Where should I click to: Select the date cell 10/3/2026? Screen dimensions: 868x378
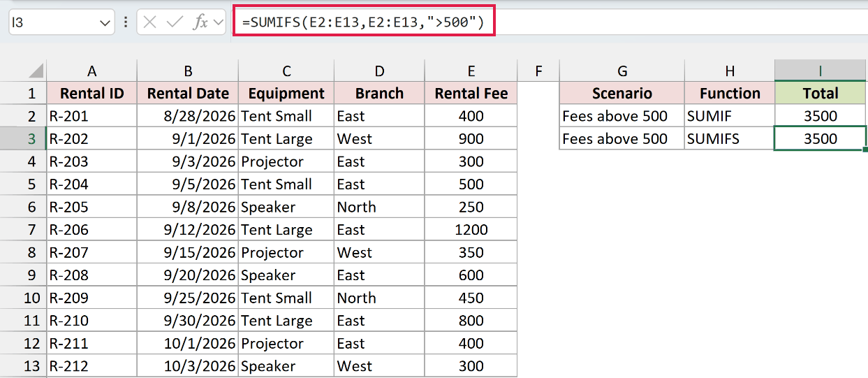pos(188,365)
